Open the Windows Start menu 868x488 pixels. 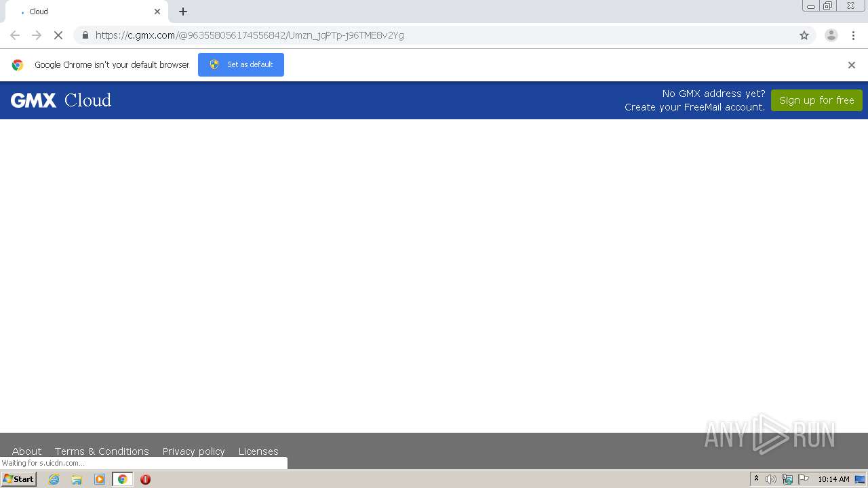click(x=19, y=479)
